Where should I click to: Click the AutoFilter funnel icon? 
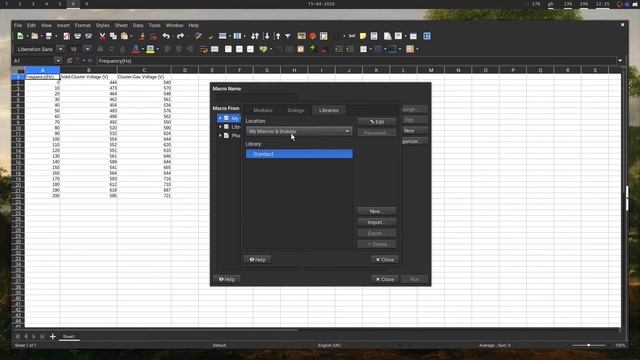(288, 36)
